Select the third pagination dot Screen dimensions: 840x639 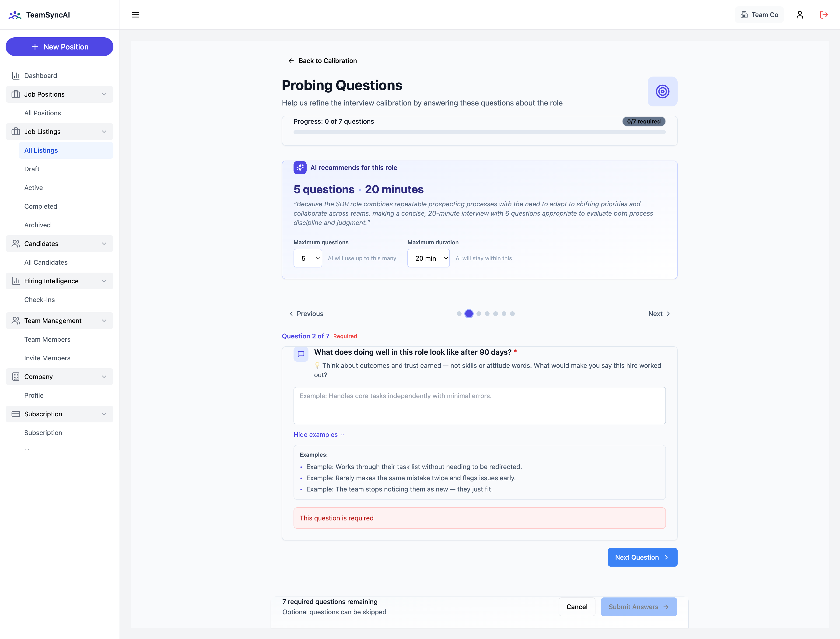[x=479, y=314]
